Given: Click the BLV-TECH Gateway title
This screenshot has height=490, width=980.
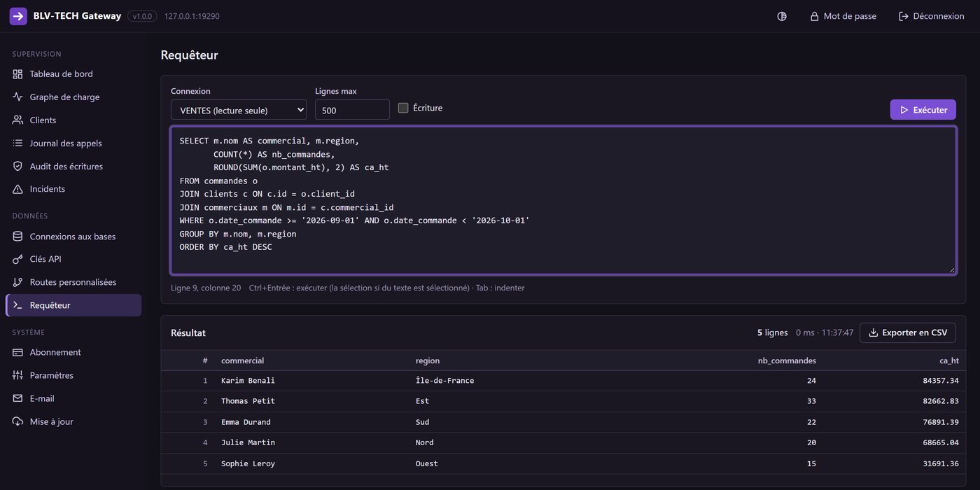Looking at the screenshot, I should pyautogui.click(x=77, y=16).
